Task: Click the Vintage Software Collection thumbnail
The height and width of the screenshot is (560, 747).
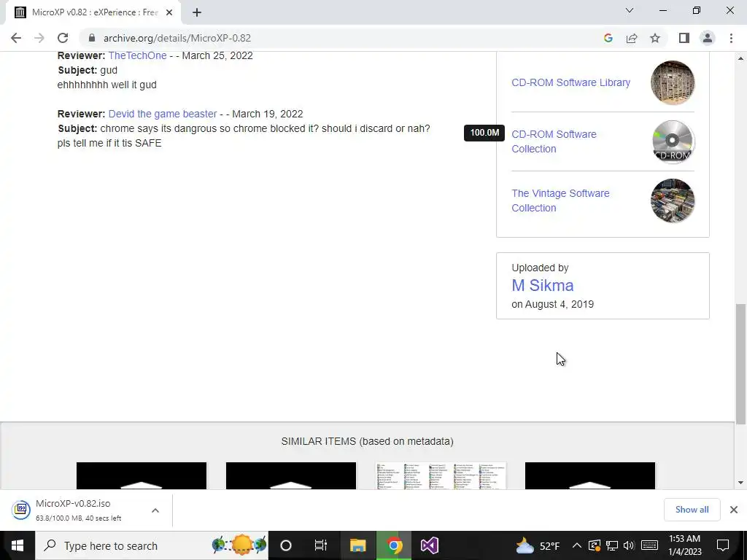Action: [x=672, y=201]
